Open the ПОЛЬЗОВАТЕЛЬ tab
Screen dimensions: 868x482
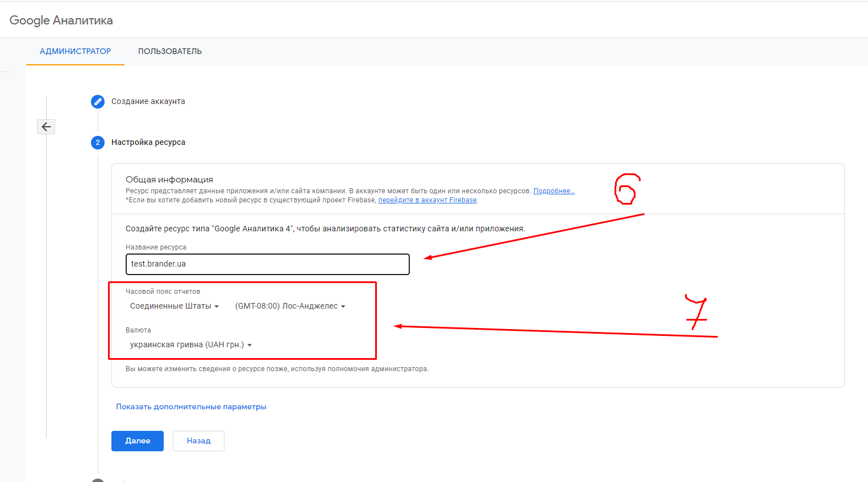pyautogui.click(x=169, y=51)
